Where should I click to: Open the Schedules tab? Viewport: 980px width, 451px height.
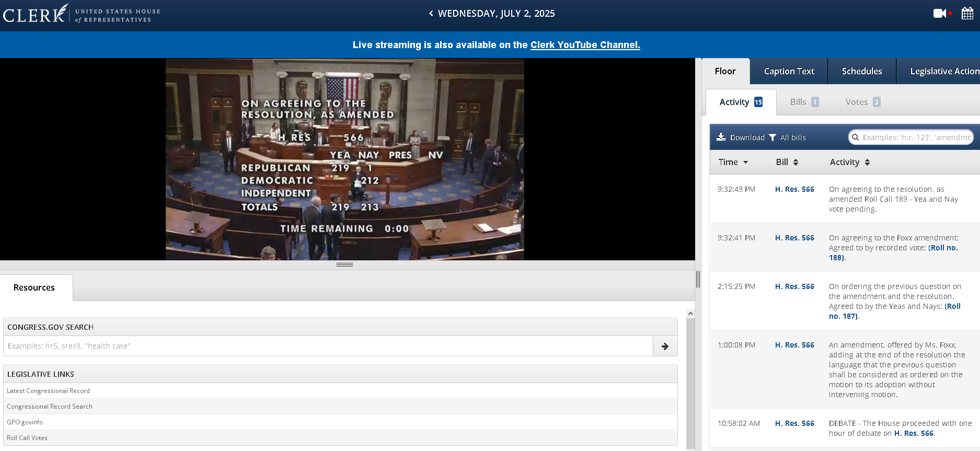pyautogui.click(x=862, y=71)
